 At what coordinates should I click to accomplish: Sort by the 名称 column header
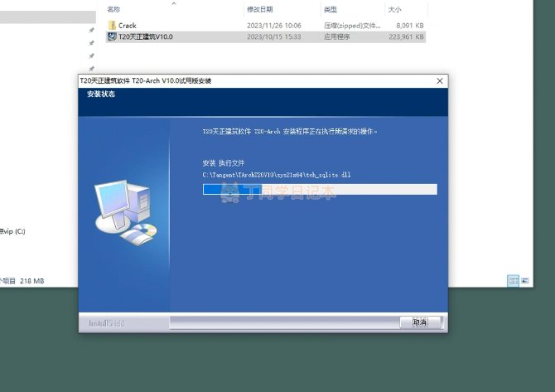(x=113, y=9)
